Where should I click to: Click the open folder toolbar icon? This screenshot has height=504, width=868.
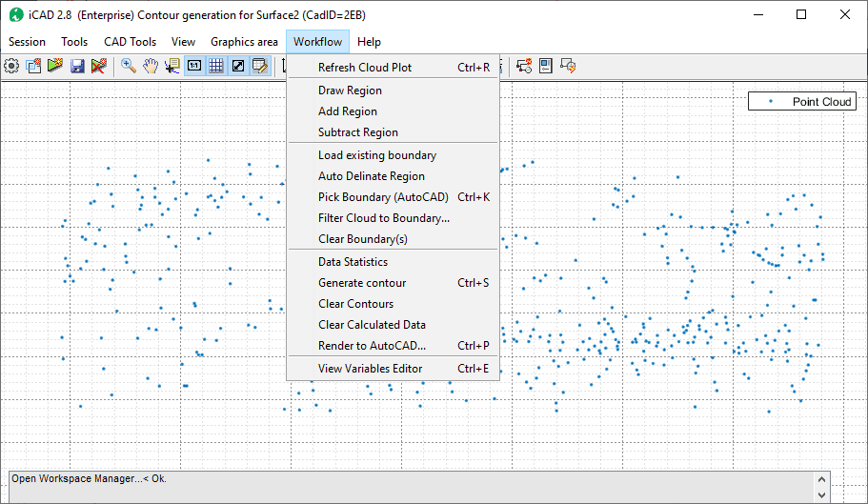55,66
